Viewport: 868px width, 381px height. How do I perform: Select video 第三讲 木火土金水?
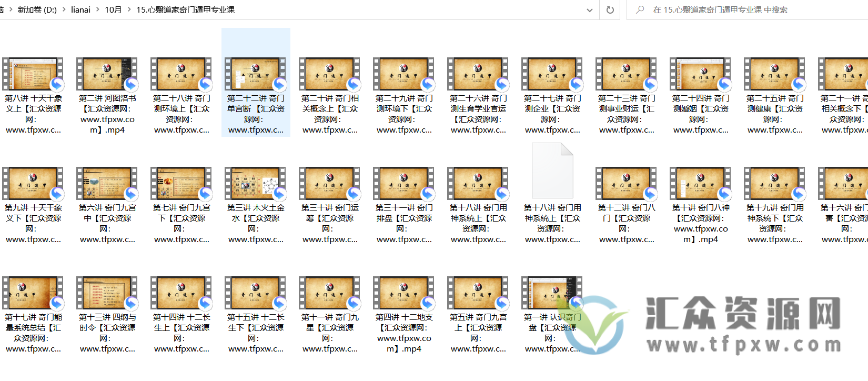tap(256, 184)
